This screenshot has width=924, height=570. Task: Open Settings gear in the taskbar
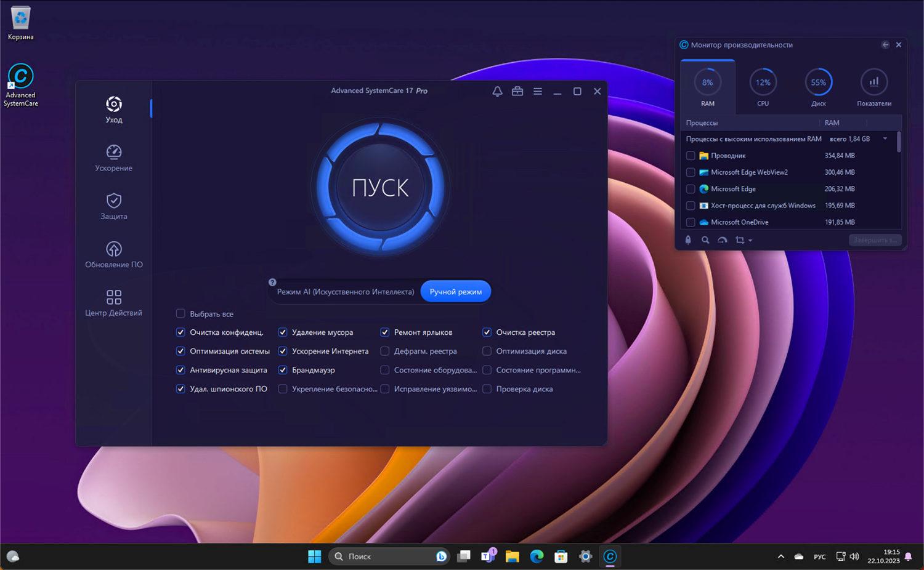point(585,556)
